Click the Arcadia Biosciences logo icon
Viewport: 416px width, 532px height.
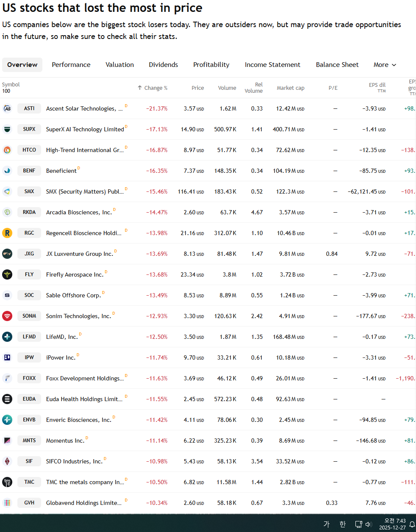(x=7, y=212)
